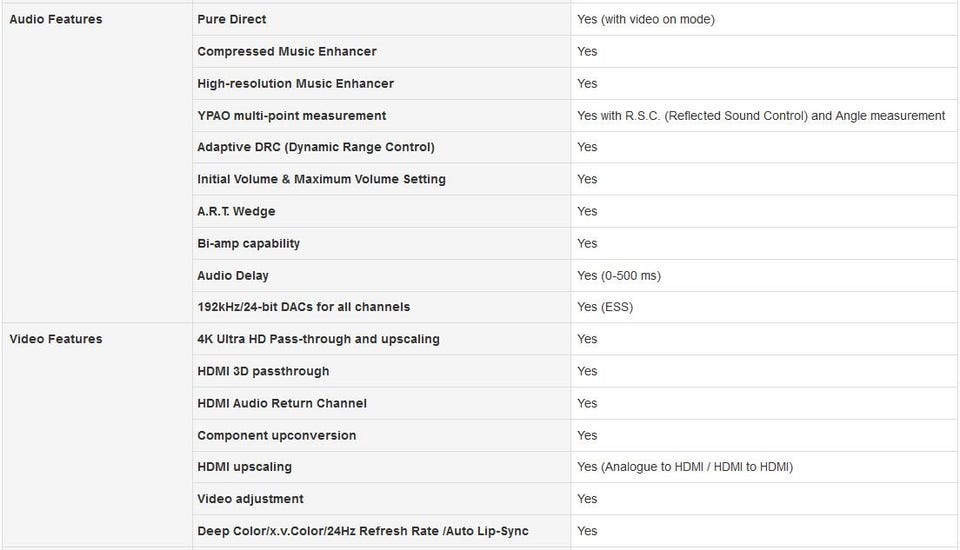Screen dimensions: 960x550
Task: Click 'Yes (ESS)' value text
Action: tap(605, 307)
